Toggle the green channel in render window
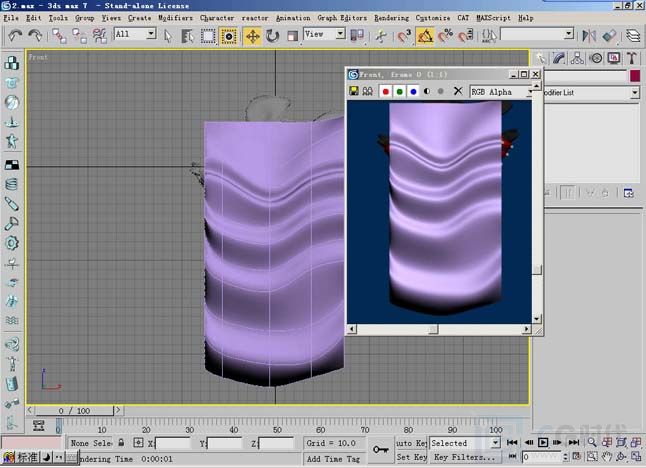 tap(399, 91)
